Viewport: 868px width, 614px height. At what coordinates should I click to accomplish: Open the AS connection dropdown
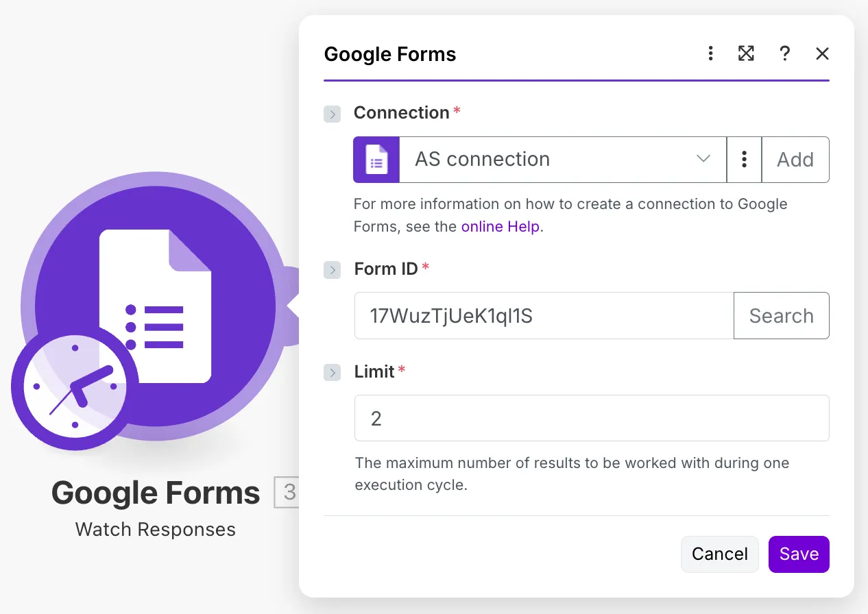(x=562, y=160)
